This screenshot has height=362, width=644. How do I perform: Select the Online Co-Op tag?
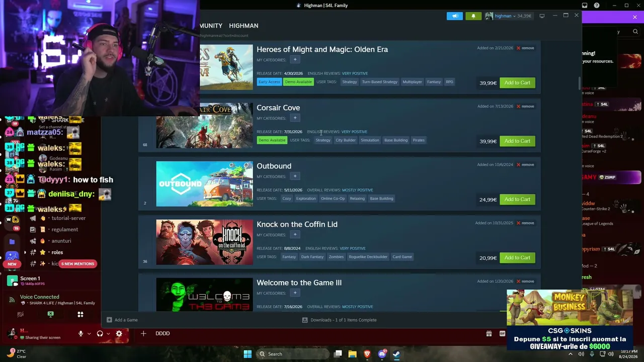coord(333,199)
